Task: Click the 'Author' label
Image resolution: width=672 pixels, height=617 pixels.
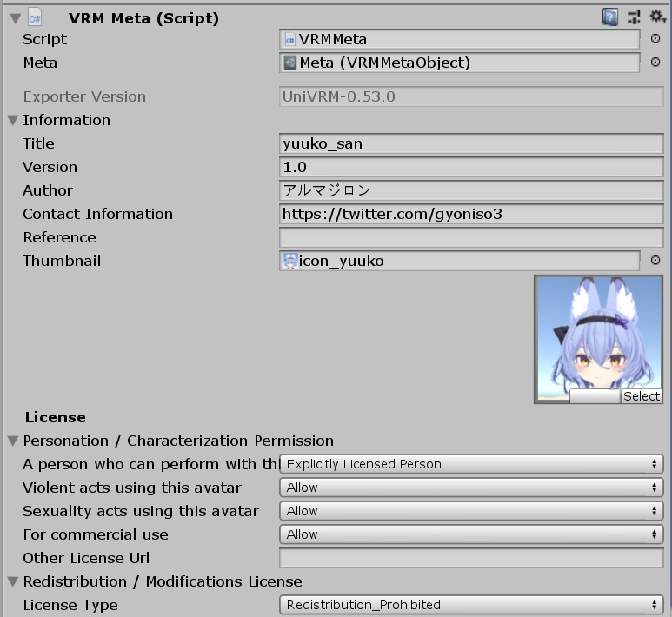Action: [x=48, y=190]
